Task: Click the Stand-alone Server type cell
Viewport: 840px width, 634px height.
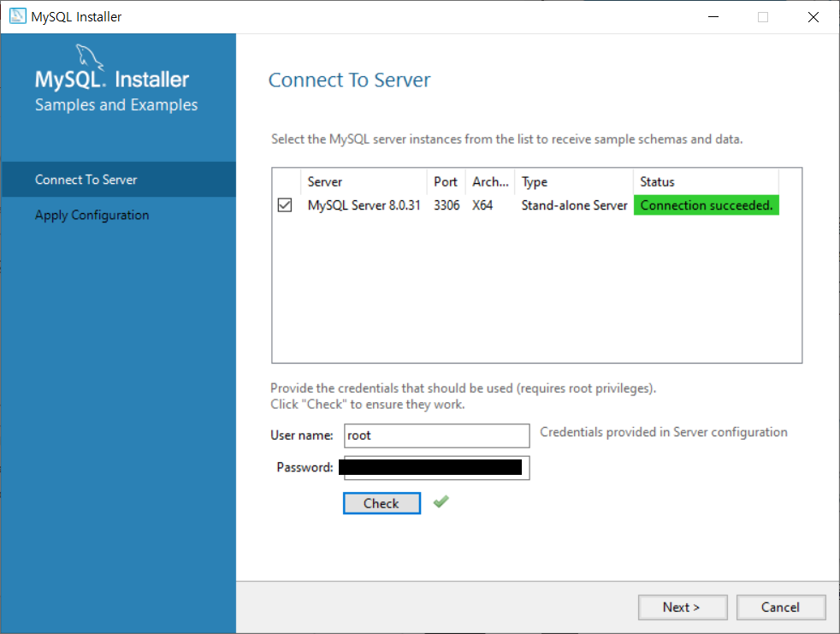Action: tap(574, 205)
